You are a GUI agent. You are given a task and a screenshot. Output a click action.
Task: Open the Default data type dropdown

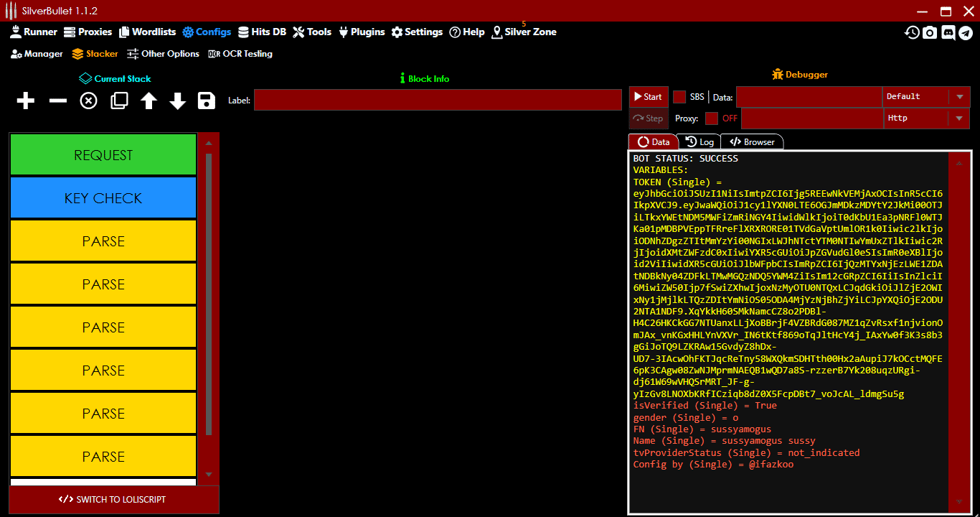pos(925,97)
